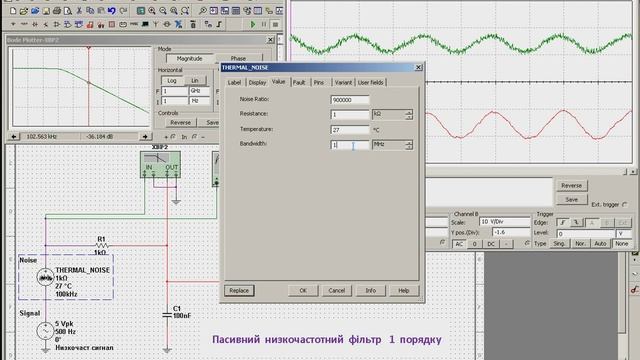Select AC coupling for Channel B

pyautogui.click(x=459, y=244)
